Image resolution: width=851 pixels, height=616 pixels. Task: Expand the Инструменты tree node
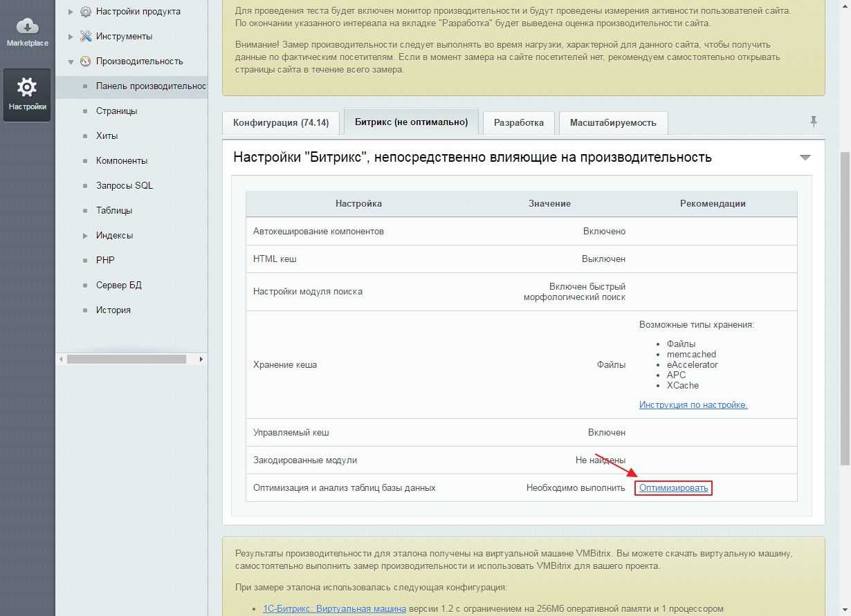point(71,37)
